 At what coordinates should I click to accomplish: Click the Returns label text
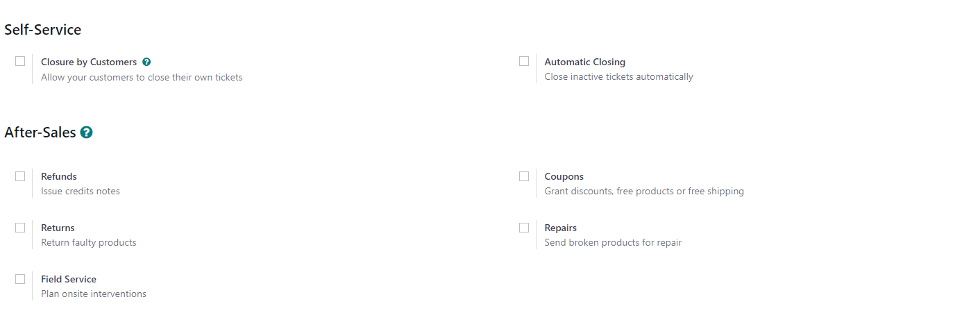tap(58, 228)
